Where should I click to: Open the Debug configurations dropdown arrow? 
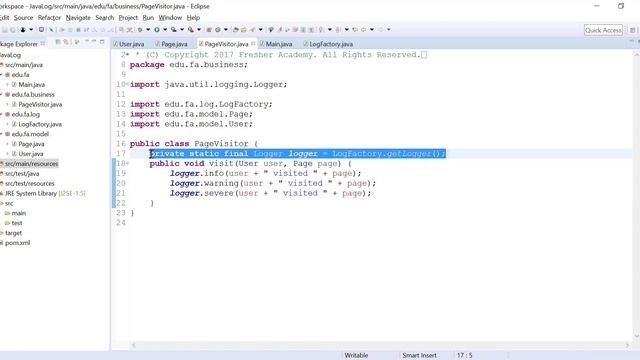(148, 29)
